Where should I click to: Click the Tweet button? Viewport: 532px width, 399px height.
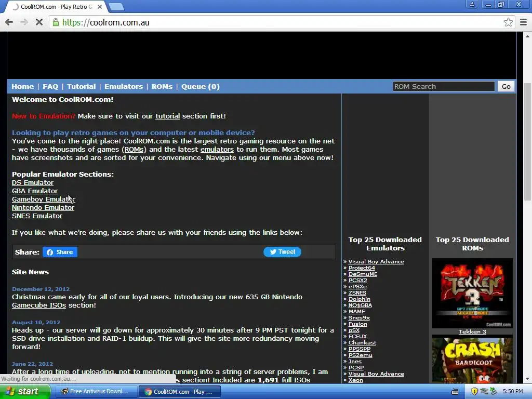click(x=282, y=252)
